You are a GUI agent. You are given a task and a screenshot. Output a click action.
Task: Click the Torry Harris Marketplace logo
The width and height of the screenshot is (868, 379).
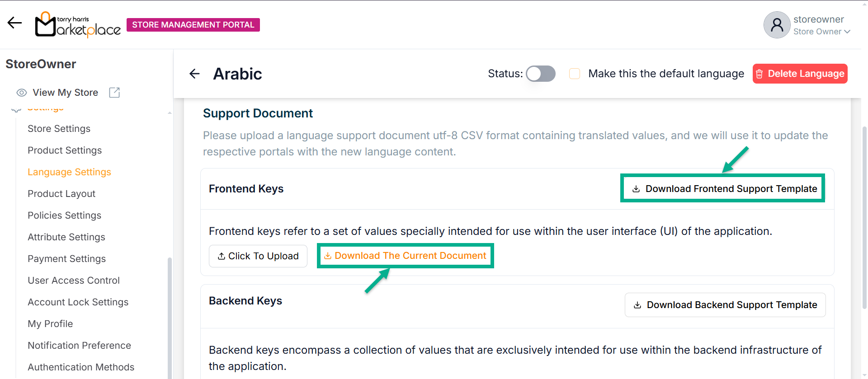tap(78, 25)
